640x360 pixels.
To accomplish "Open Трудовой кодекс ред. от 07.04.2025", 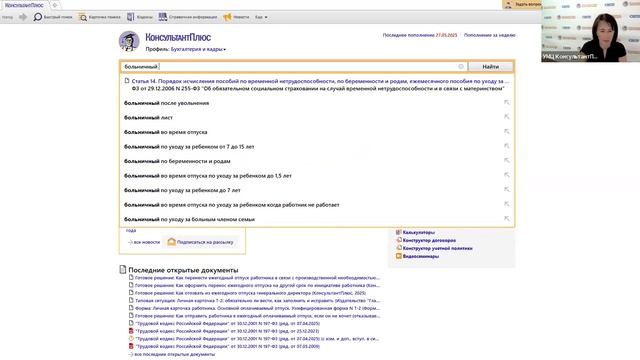I will (227, 323).
